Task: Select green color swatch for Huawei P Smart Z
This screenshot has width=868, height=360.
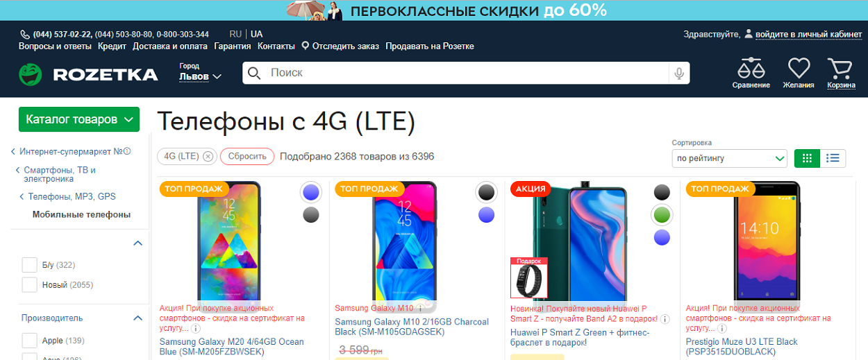Action: click(662, 215)
